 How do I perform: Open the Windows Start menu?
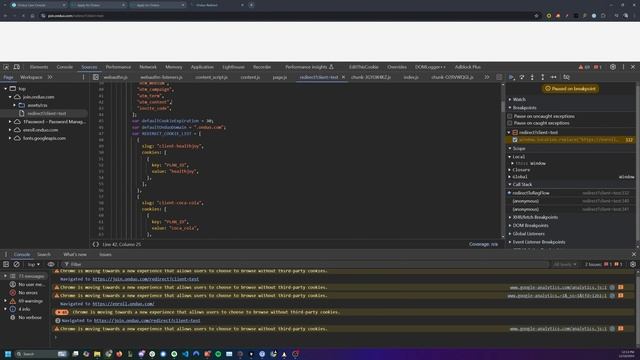pyautogui.click(x=8, y=354)
